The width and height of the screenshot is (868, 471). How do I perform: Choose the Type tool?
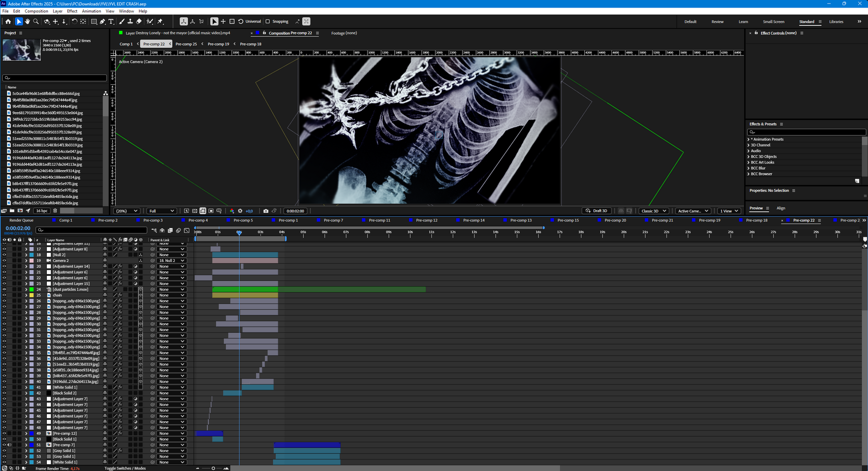coord(111,21)
